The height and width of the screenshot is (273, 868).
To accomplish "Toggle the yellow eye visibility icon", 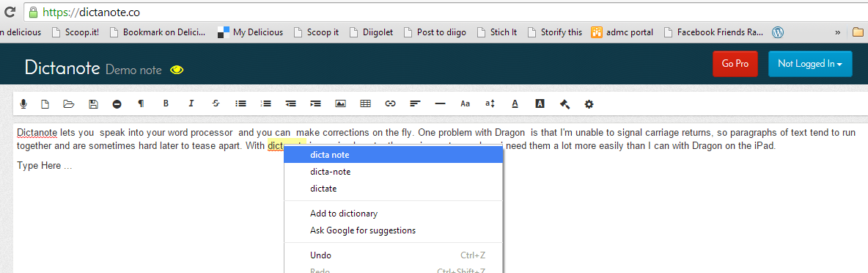I will click(x=177, y=70).
